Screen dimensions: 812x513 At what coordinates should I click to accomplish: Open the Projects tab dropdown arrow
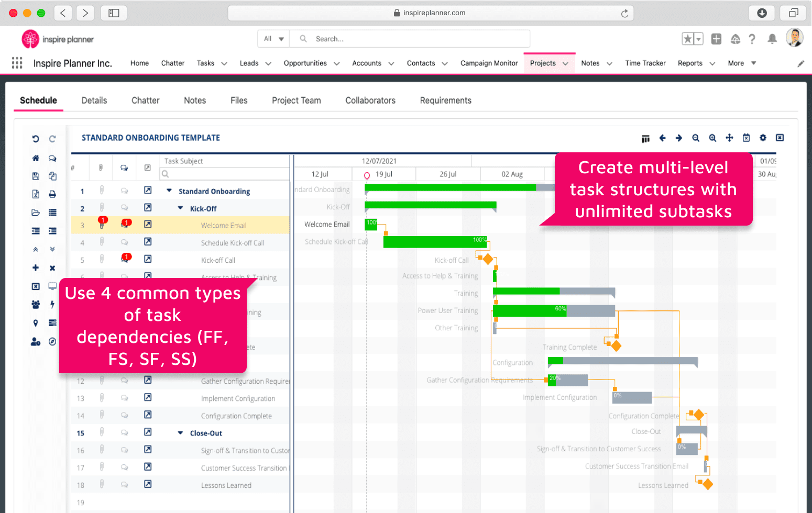click(566, 64)
